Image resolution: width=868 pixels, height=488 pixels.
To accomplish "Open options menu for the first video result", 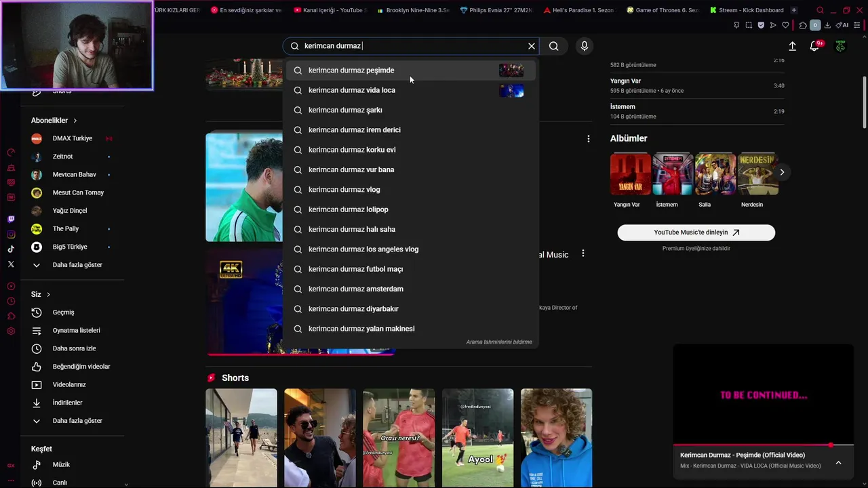I will [x=589, y=139].
